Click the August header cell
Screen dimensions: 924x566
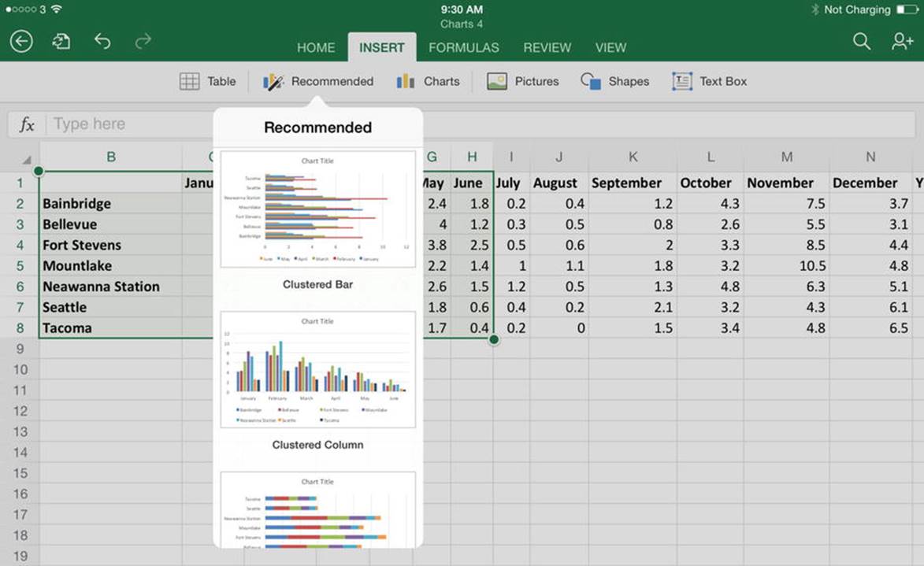coord(559,183)
